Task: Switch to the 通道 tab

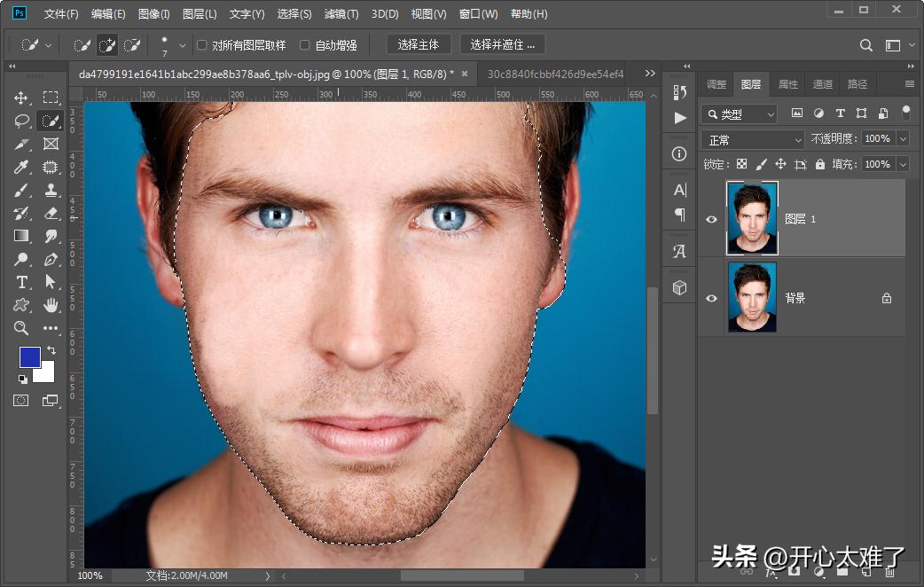Action: pos(823,84)
